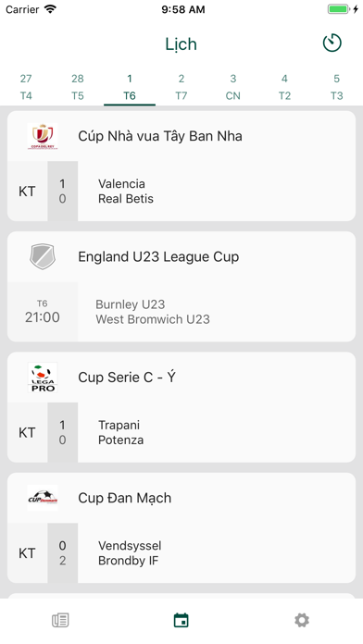The image size is (363, 644).
Task: Open the Valencia vs Real Betis match
Action: coord(181,191)
